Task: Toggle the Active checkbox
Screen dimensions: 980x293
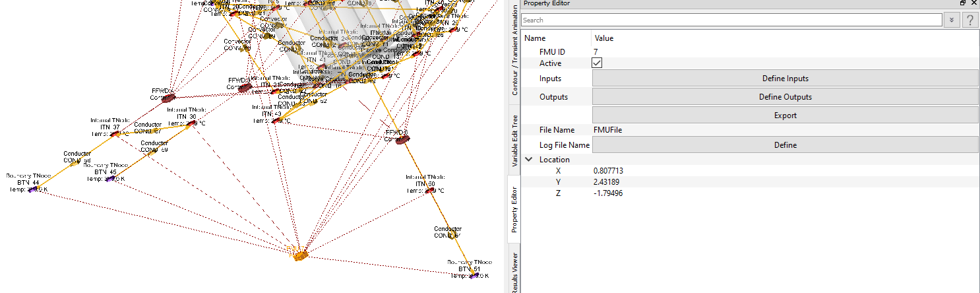Action: 597,63
